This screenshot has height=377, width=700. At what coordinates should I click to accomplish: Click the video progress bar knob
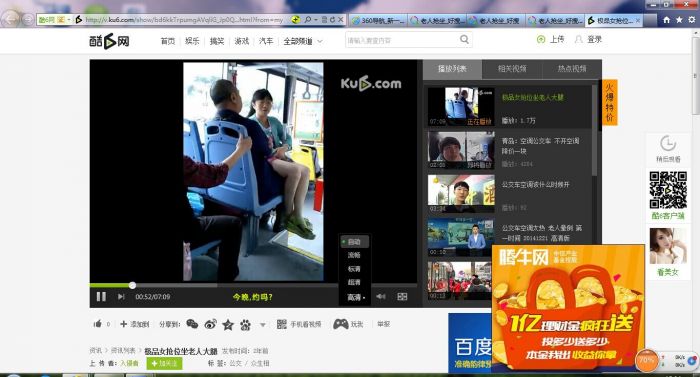132,285
